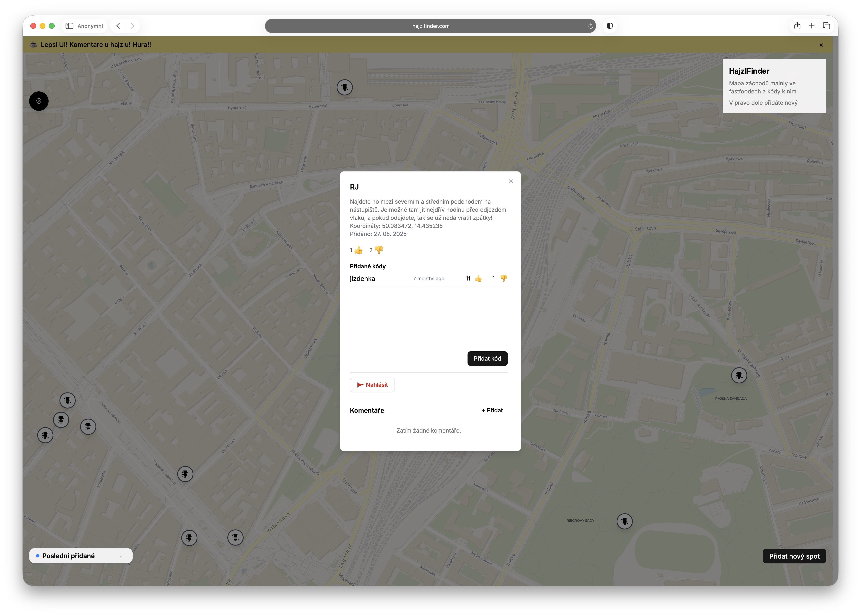The width and height of the screenshot is (861, 616).
Task: Thumbs down the RJ spot
Action: (x=379, y=250)
